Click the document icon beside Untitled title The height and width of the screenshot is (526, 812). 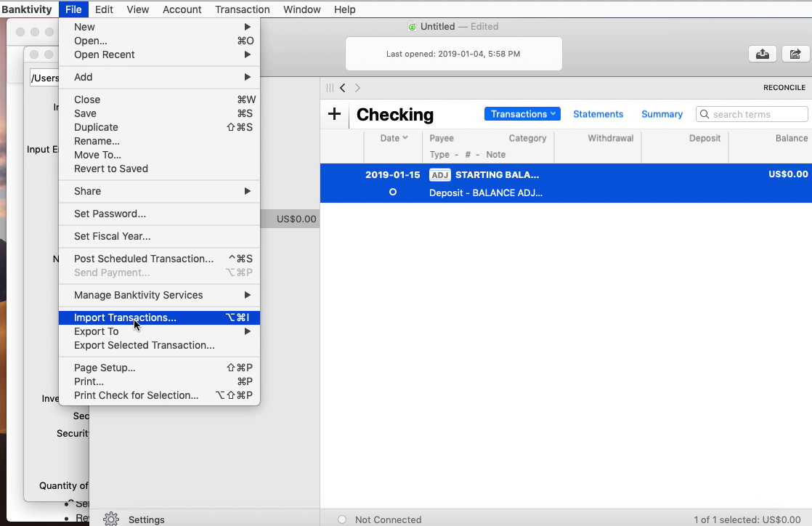coord(413,27)
